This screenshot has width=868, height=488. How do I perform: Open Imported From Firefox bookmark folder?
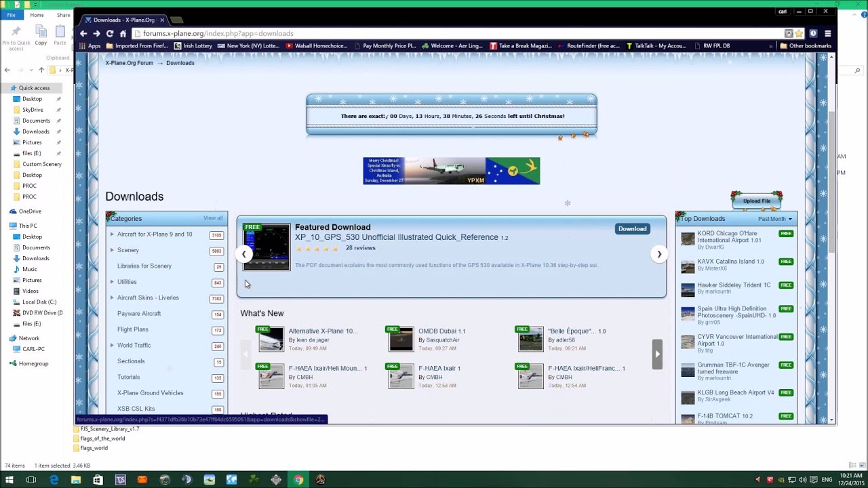[x=136, y=46]
